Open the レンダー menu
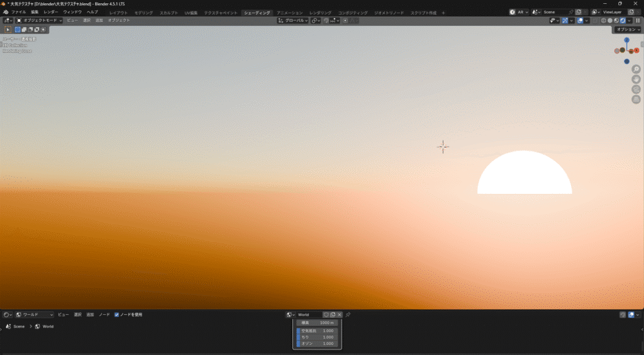Screen dimensions: 644x355 pyautogui.click(x=51, y=13)
